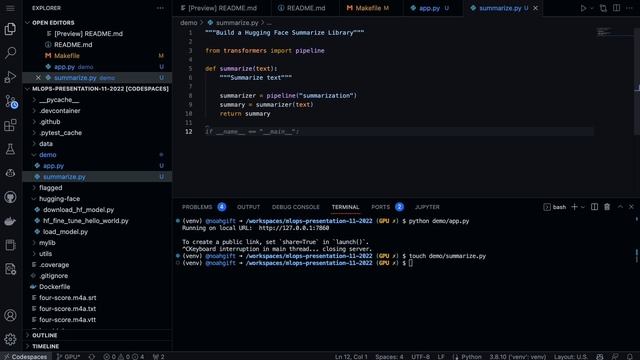Image resolution: width=640 pixels, height=360 pixels.
Task: Click the Ln 12, Col 1 status entry
Action: point(351,356)
